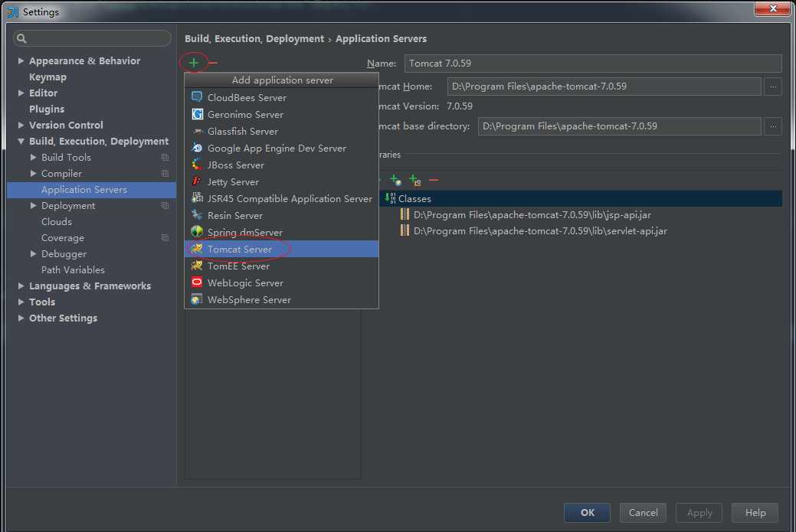Click the Spring dmServer icon
The width and height of the screenshot is (796, 532).
point(197,232)
